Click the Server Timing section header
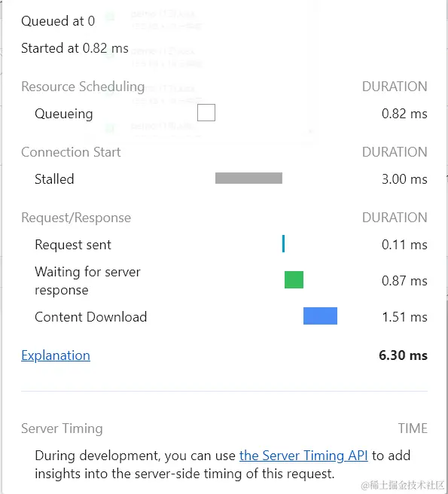 click(62, 428)
